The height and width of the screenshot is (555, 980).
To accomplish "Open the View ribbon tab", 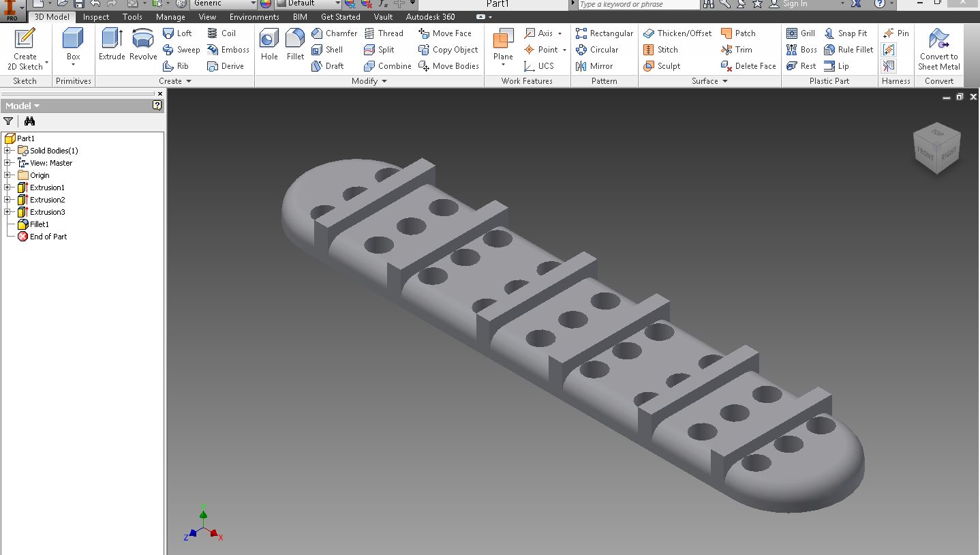I will point(207,17).
